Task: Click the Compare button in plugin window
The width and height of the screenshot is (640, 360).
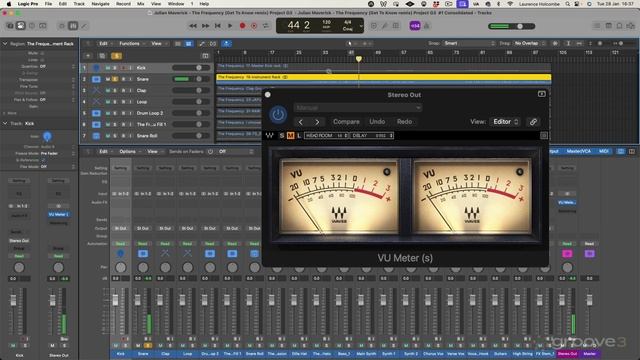Action: pos(346,122)
